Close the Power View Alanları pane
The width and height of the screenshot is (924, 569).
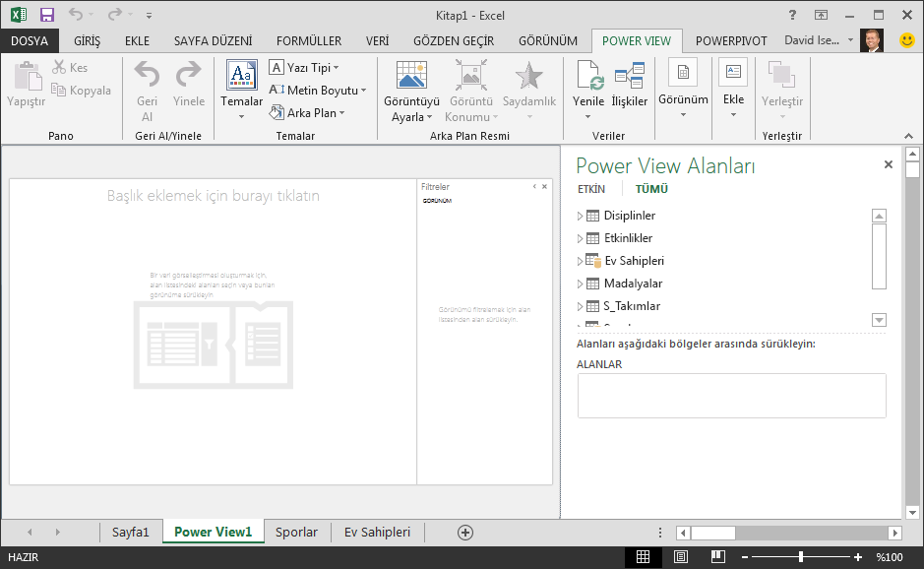click(888, 164)
